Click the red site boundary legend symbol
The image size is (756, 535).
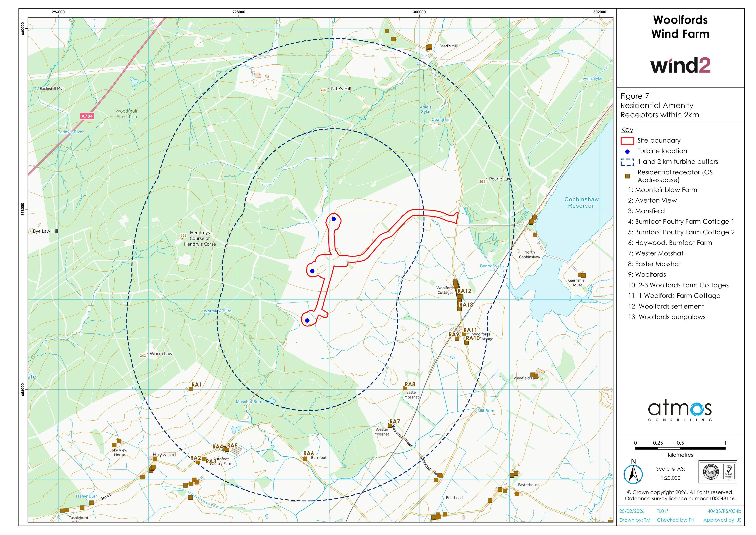click(627, 141)
